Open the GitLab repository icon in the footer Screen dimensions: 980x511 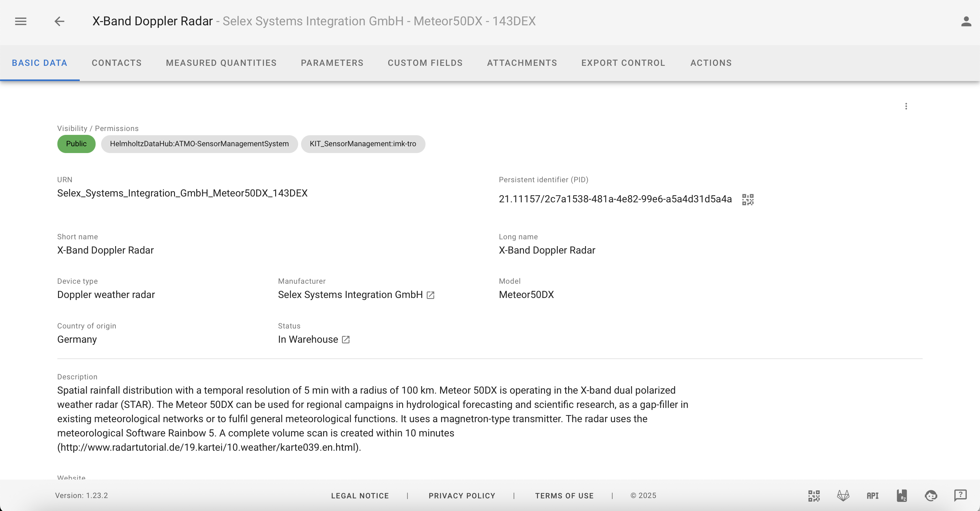point(843,495)
